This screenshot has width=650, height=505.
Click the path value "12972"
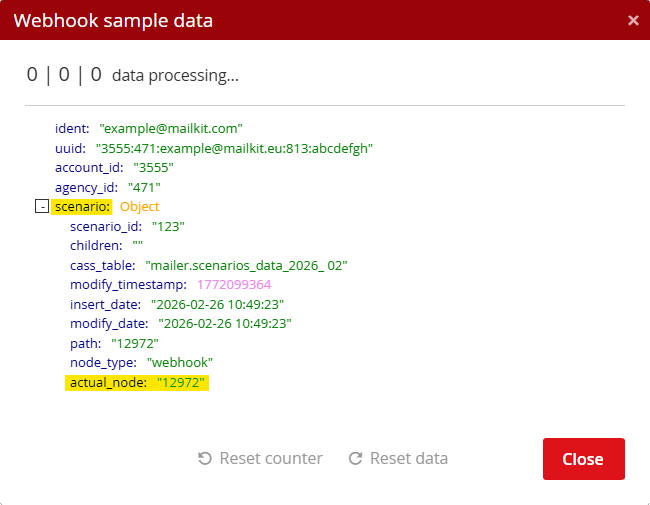pyautogui.click(x=135, y=343)
